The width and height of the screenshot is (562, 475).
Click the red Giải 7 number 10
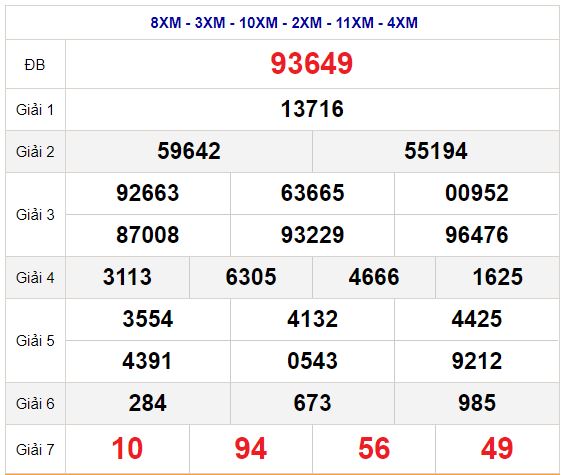coord(127,448)
